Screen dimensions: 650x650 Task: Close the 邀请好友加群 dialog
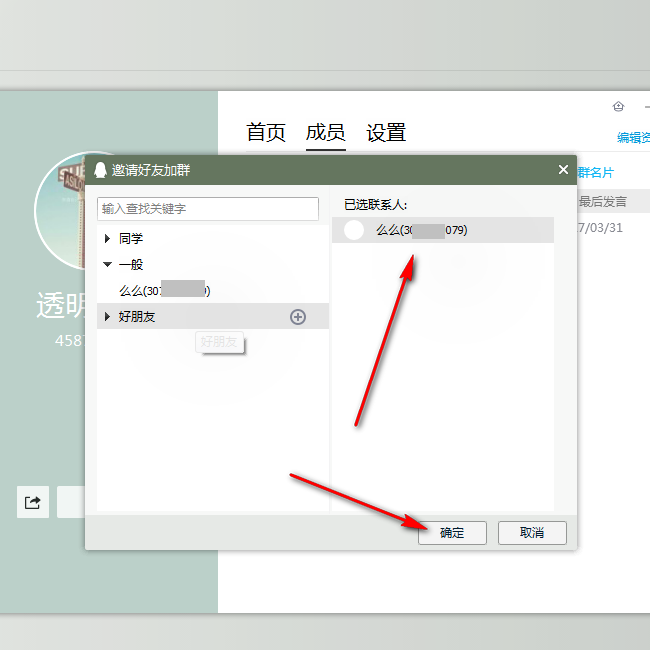563,170
